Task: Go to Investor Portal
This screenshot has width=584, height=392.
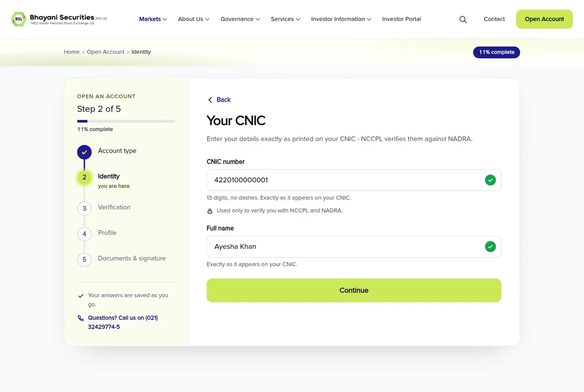Action: pyautogui.click(x=401, y=19)
